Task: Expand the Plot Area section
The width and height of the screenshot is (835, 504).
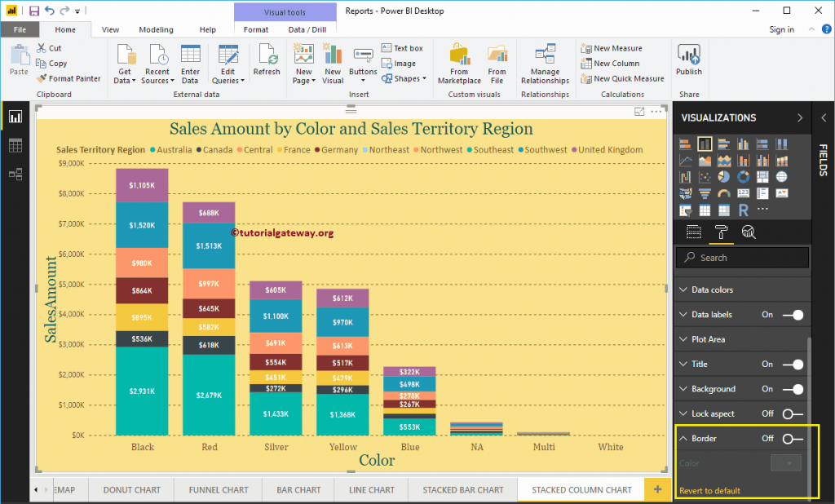Action: click(x=709, y=338)
